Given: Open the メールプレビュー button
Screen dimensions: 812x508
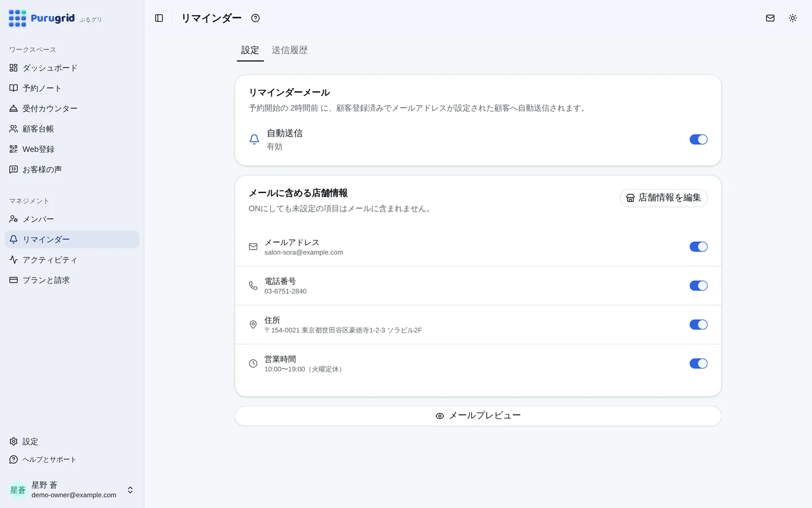Looking at the screenshot, I should tap(478, 416).
